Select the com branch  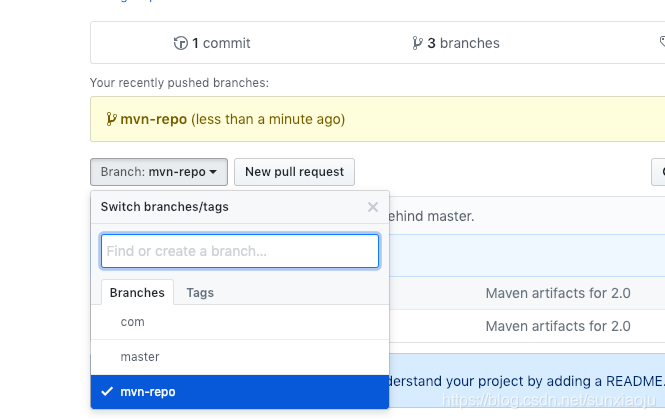click(240, 322)
